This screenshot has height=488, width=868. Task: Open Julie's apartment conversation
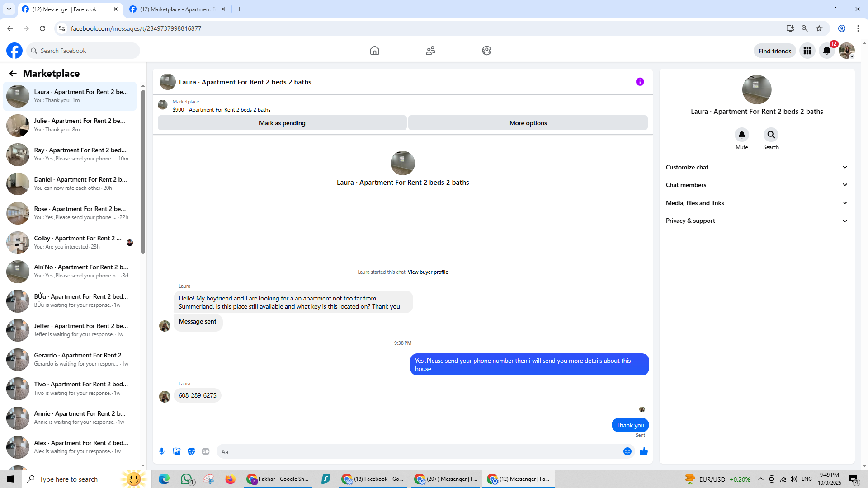[70, 125]
